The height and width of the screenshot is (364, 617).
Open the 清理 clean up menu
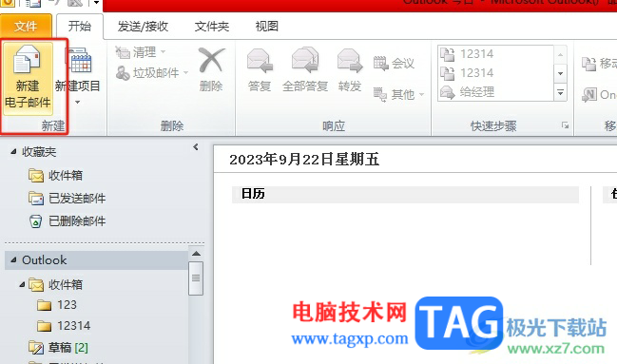pos(141,52)
